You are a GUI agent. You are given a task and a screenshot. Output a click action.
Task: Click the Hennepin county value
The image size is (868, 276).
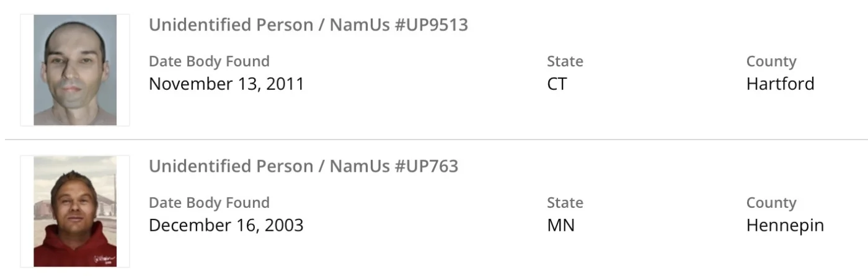[x=785, y=225]
